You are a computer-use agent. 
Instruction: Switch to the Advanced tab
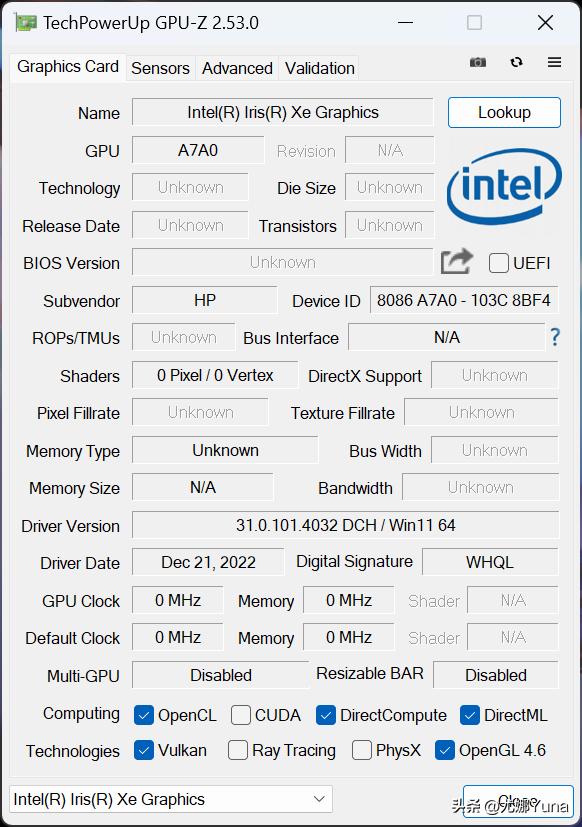(x=237, y=68)
